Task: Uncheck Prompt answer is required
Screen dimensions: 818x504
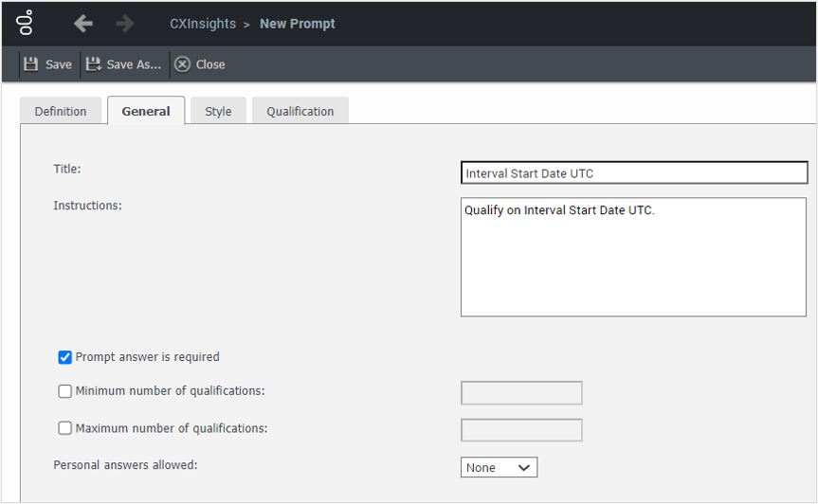Action: 65,357
